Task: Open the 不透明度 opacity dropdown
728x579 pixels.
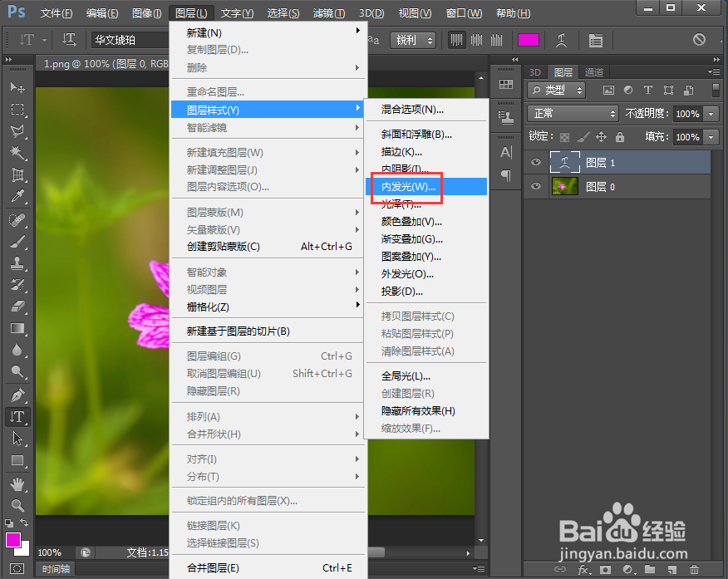Action: coord(709,114)
